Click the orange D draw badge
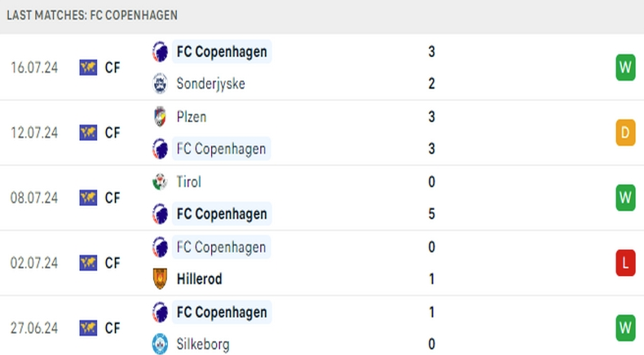The width and height of the screenshot is (644, 355). (x=625, y=133)
